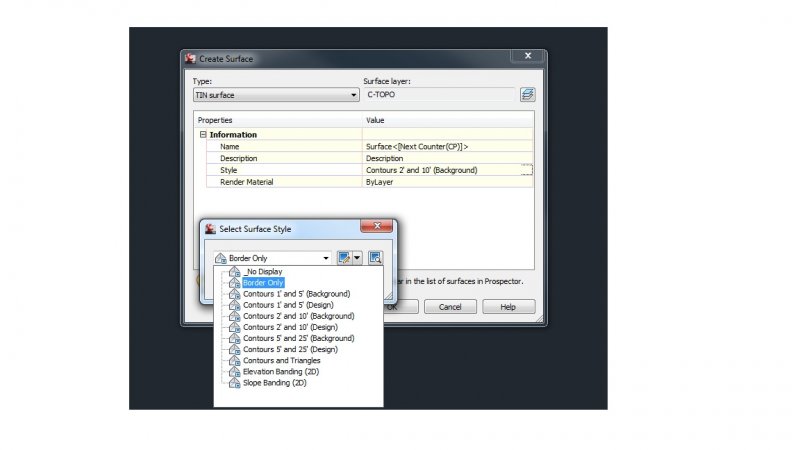Choose Contours 1' and 5' (Design)
This screenshot has height=450, width=800.
(288, 305)
